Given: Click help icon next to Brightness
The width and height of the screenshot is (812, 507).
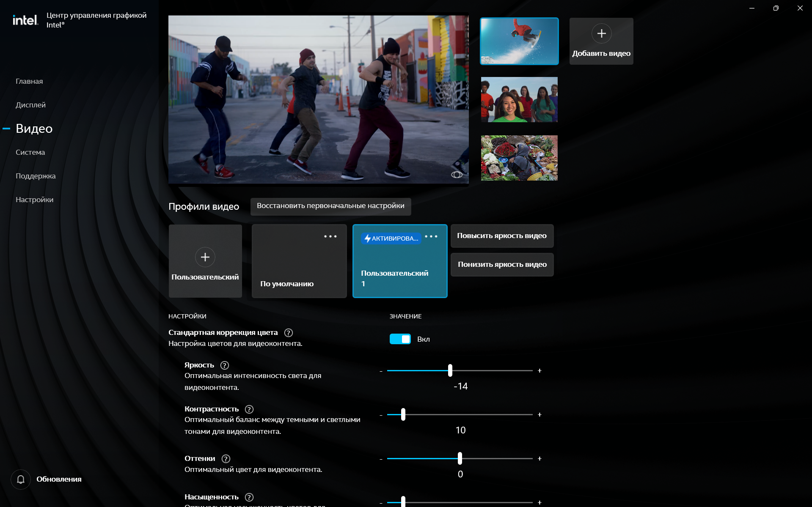Looking at the screenshot, I should 225,365.
